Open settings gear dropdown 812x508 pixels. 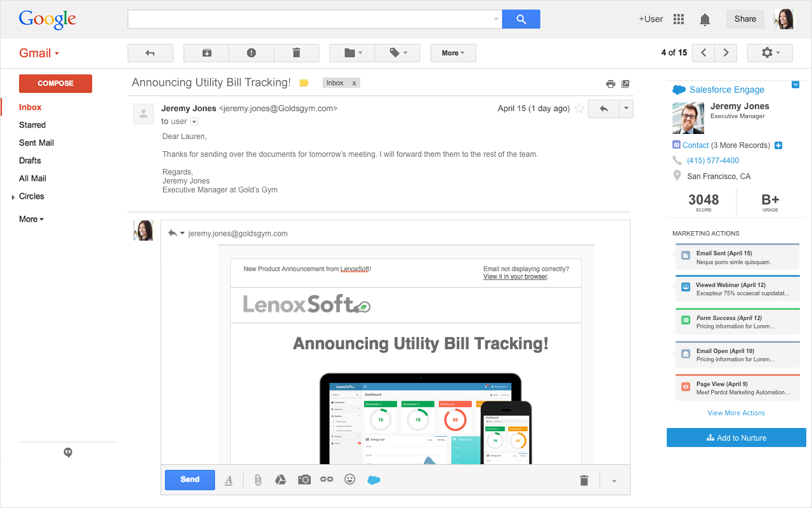point(770,53)
